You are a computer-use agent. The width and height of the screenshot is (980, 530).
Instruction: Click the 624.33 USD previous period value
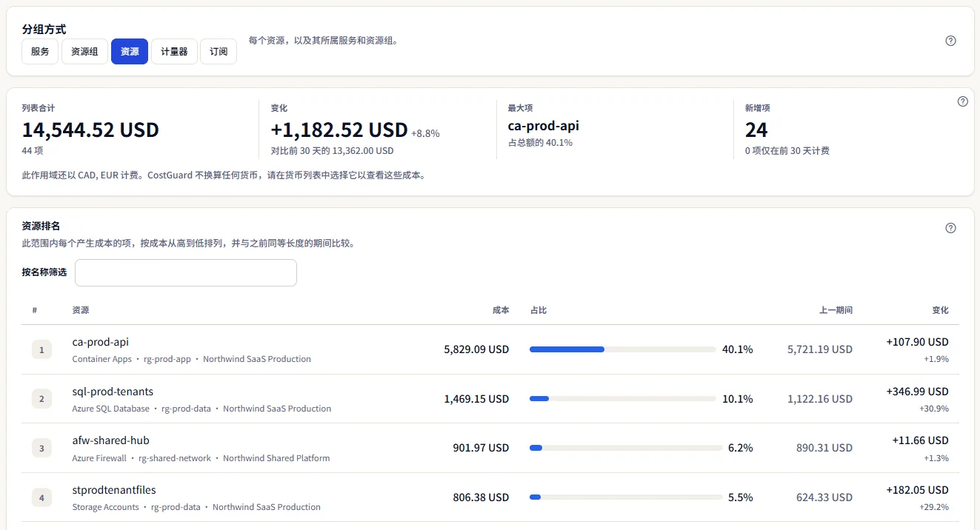pos(824,497)
